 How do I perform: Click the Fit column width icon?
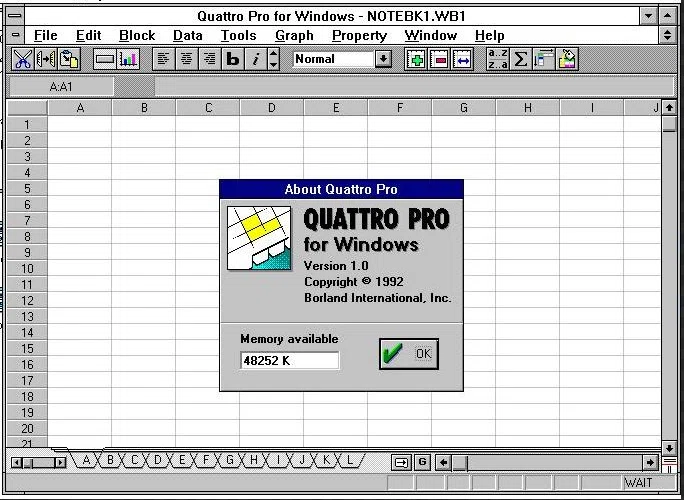click(463, 59)
